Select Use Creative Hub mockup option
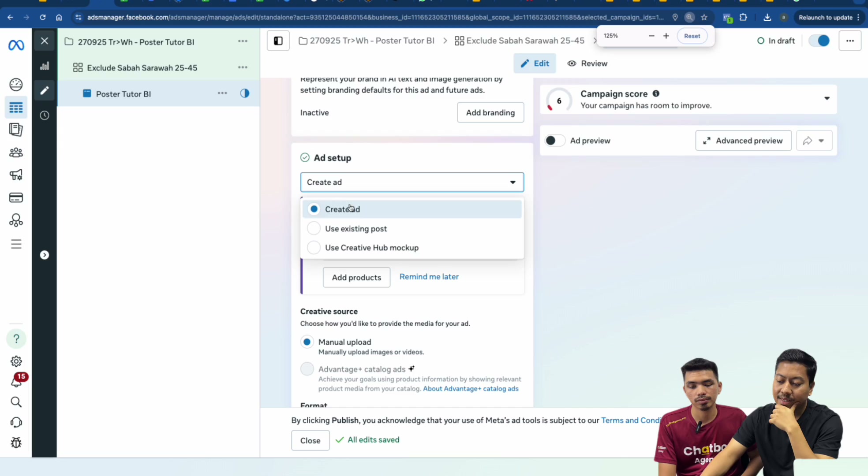 click(412, 248)
